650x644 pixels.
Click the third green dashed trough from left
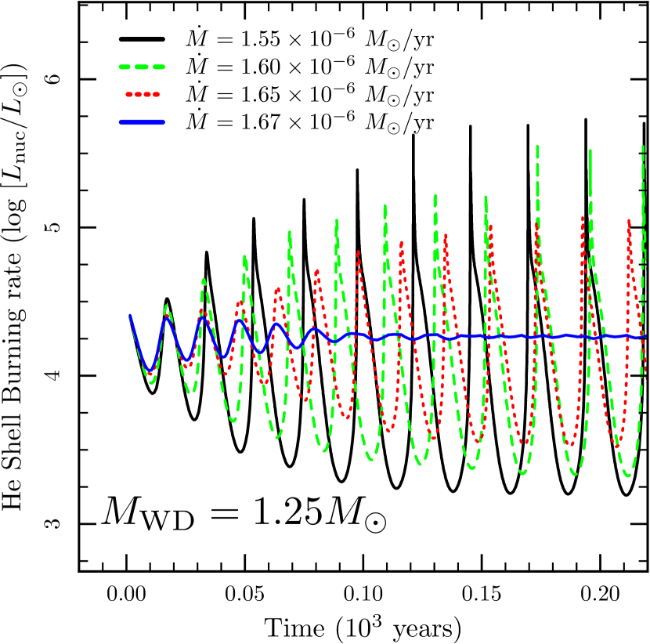point(233,421)
